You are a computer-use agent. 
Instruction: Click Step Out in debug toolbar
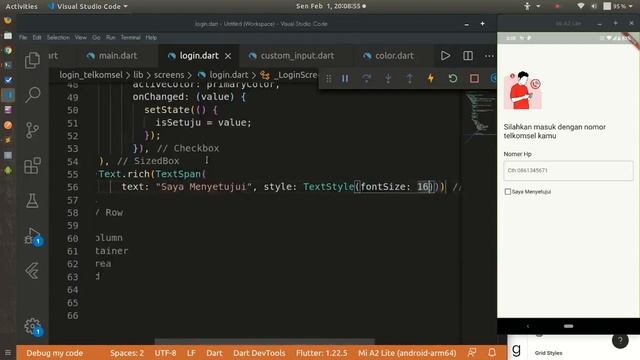tap(409, 78)
